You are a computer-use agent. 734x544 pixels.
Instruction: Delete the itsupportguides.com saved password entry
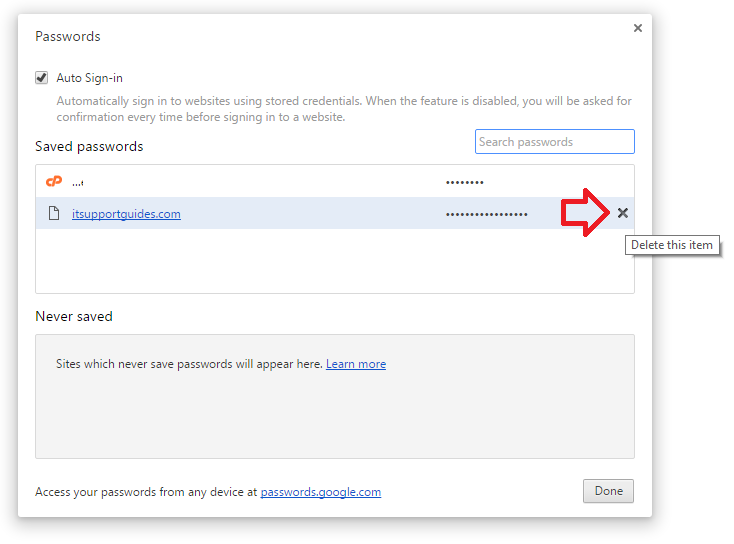tap(622, 213)
